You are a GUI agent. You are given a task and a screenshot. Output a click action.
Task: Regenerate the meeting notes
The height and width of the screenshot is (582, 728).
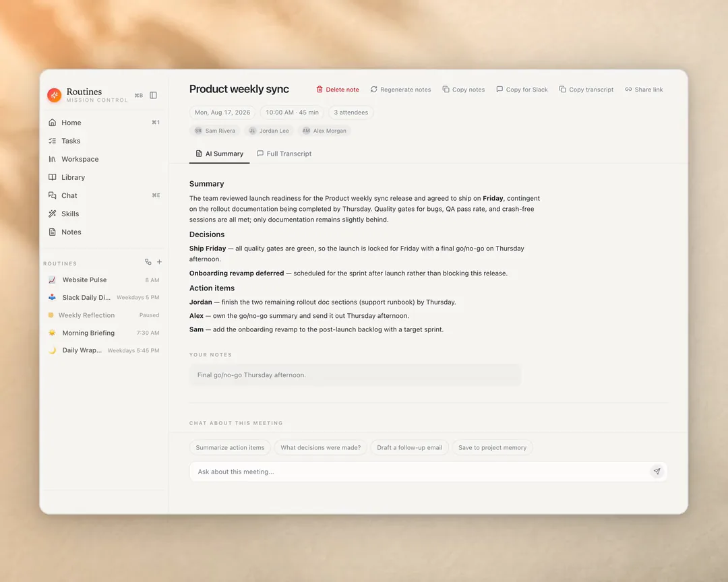[x=400, y=90]
